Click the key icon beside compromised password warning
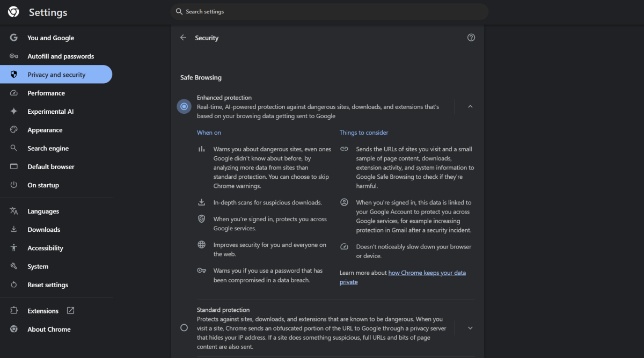The image size is (644, 358). [x=202, y=271]
